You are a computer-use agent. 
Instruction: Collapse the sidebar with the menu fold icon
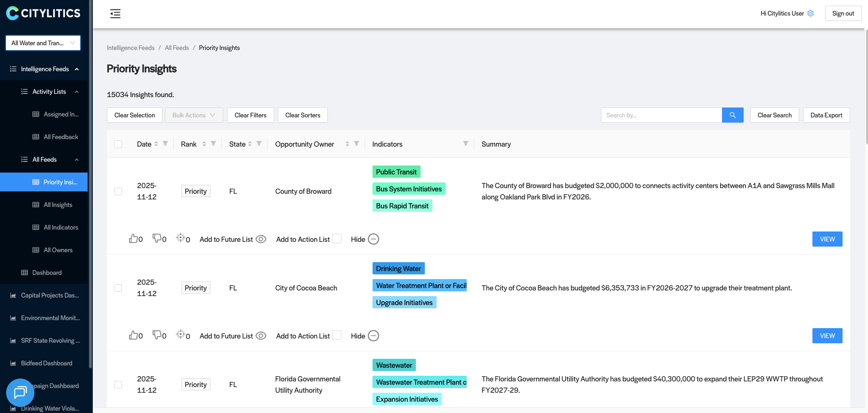[115, 14]
